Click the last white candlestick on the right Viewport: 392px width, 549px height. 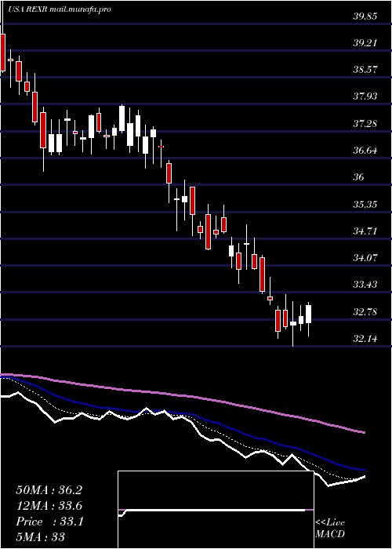click(x=308, y=314)
